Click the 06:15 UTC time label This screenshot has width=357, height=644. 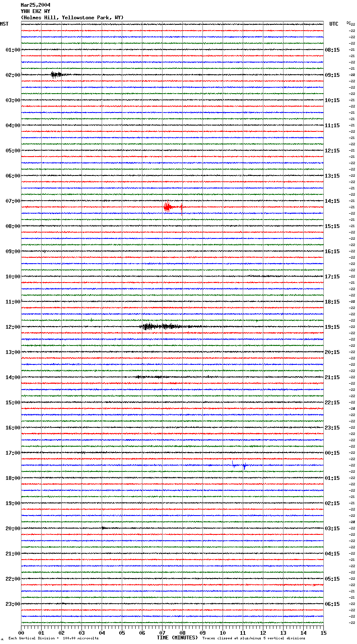pos(332,604)
